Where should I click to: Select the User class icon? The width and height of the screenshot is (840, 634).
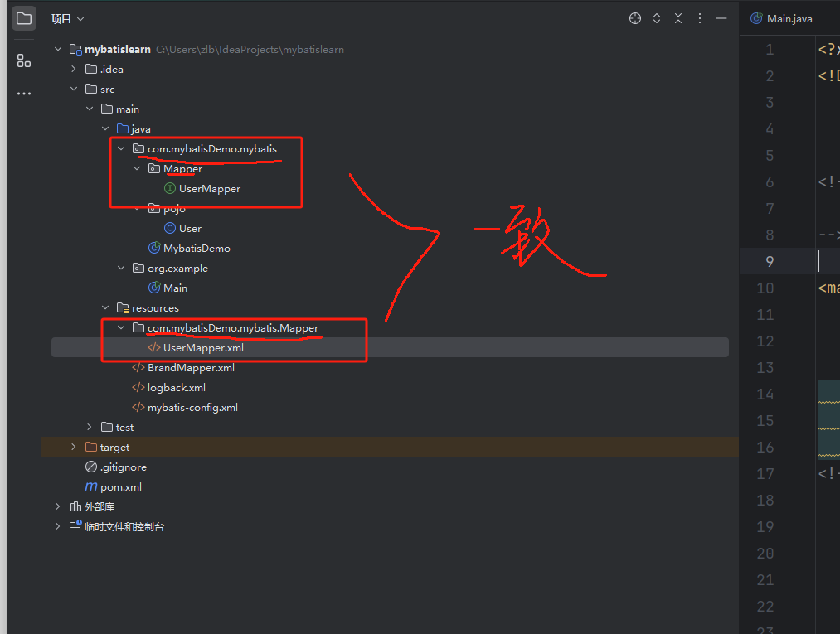[x=170, y=228]
